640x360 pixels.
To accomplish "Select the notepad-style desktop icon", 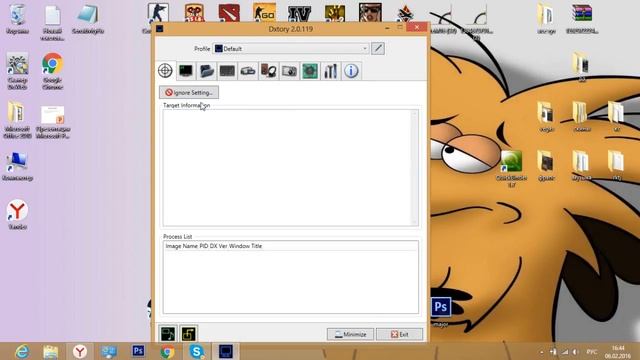I will point(87,19).
